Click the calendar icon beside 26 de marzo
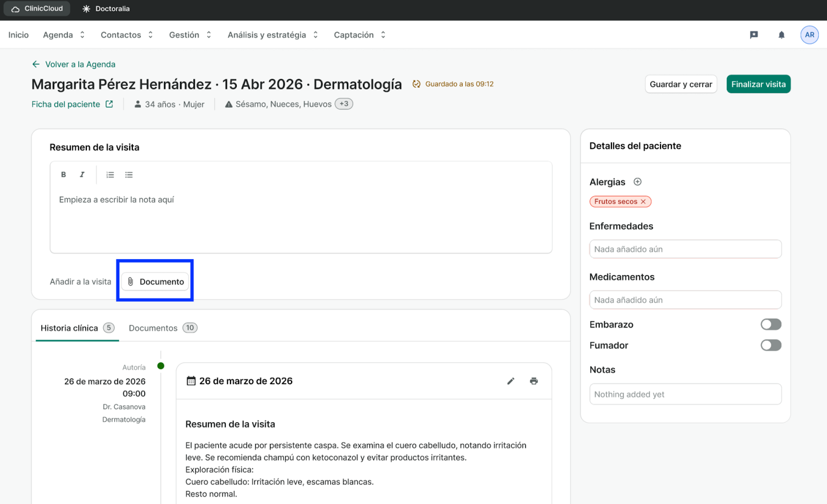Viewport: 827px width, 504px height. coord(191,381)
